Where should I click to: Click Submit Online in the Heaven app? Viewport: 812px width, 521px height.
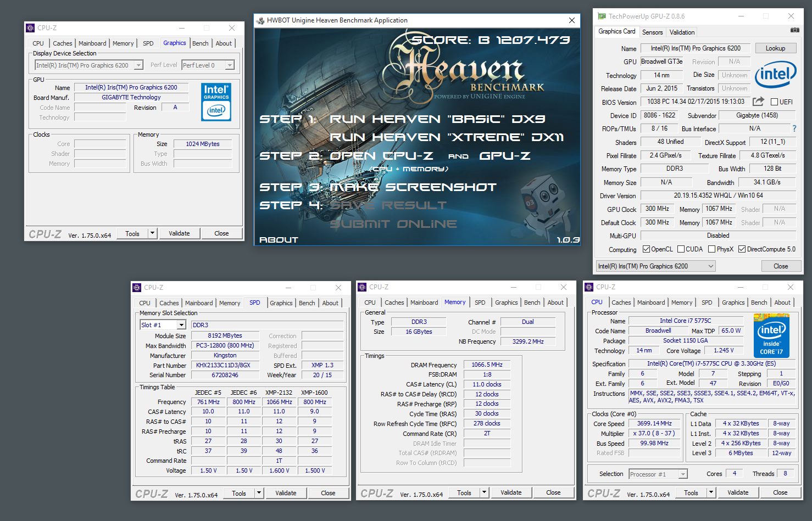(393, 224)
